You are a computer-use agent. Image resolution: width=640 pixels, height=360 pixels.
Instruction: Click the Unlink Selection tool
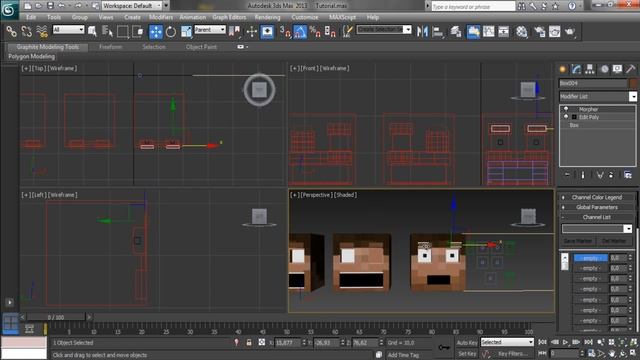27,31
